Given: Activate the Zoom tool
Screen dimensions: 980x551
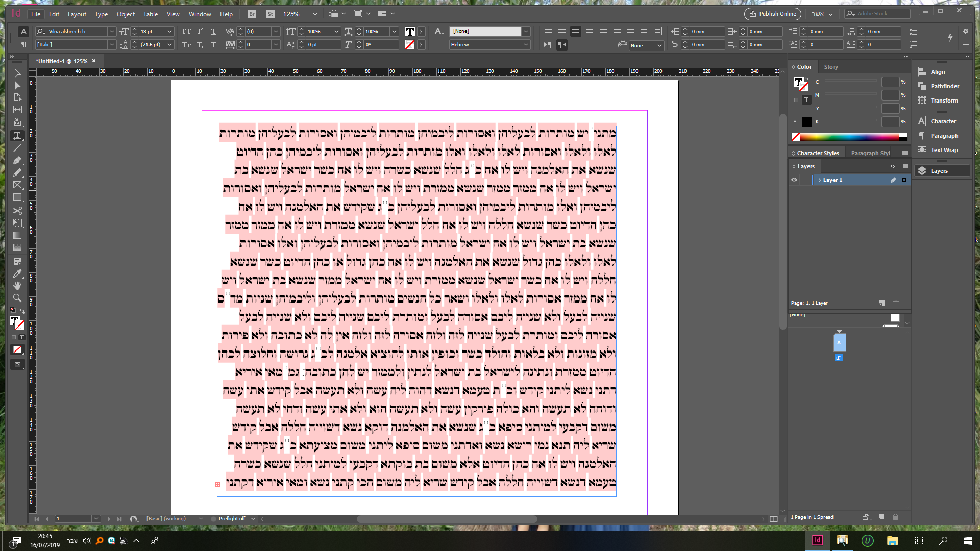Looking at the screenshot, I should 17,298.
